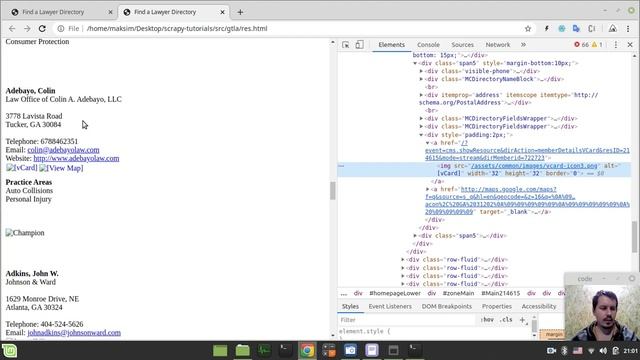Image resolution: width=640 pixels, height=360 pixels.
Task: Click the Bluetooth tray icon
Action: (564, 351)
